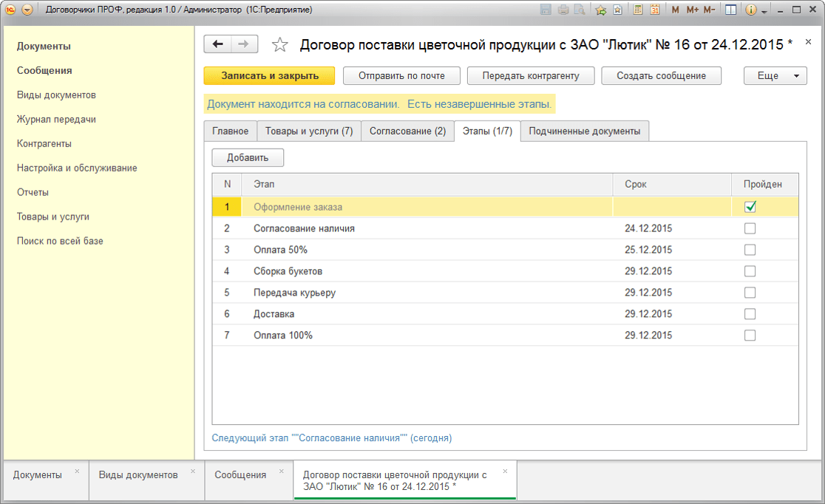The width and height of the screenshot is (825, 504).
Task: Open the main menu round dropdown button
Action: [x=27, y=10]
